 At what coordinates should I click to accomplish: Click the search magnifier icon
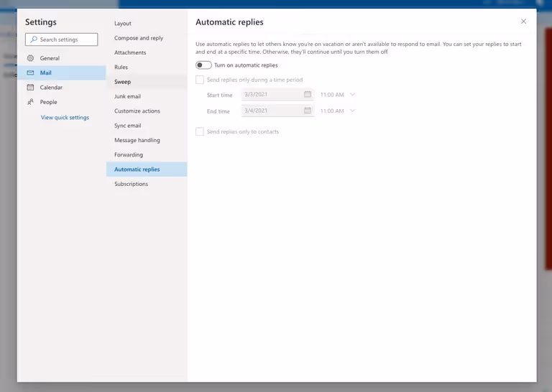tap(34, 39)
